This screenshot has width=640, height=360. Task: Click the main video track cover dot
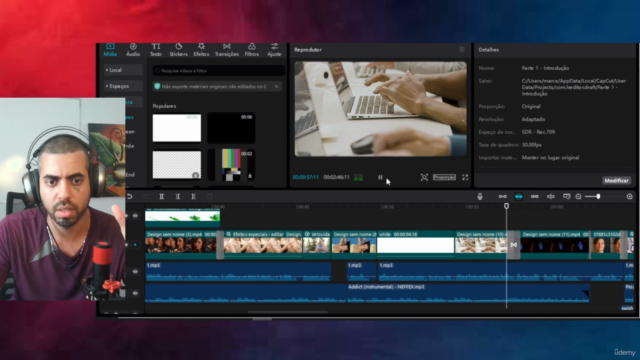(136, 245)
